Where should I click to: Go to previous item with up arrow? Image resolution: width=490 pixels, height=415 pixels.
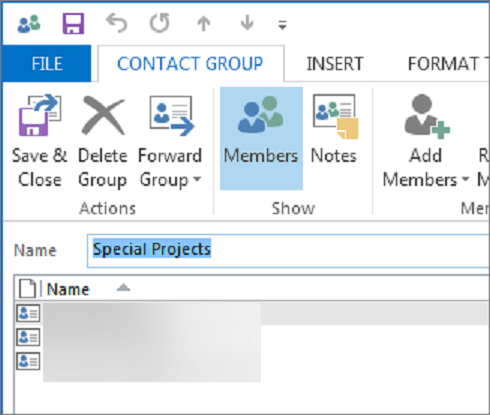pos(204,24)
